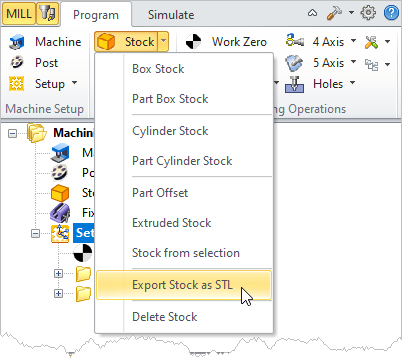
Task: Open the Holes dropdown arrow
Action: click(x=352, y=82)
